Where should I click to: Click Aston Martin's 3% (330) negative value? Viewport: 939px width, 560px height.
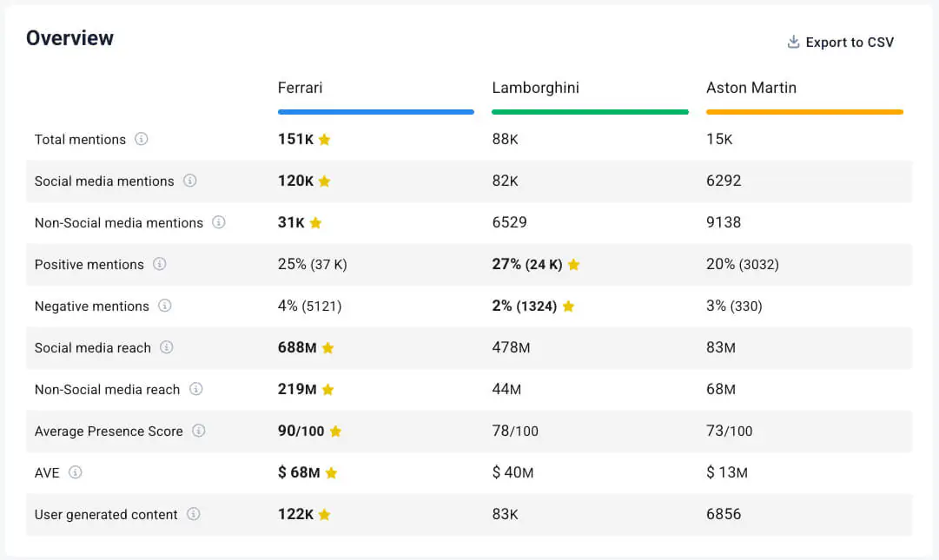(x=734, y=306)
